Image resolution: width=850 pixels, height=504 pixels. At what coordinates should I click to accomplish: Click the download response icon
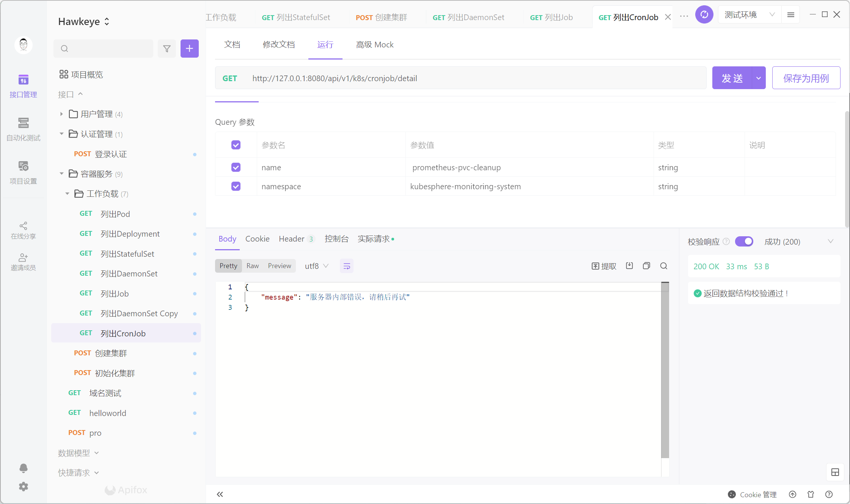(x=630, y=266)
